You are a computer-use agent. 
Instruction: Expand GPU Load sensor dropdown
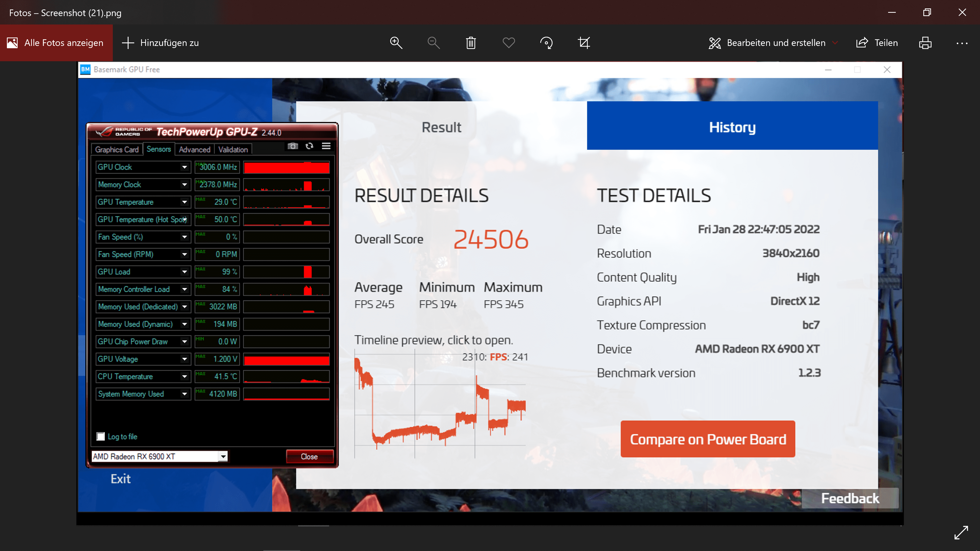point(185,272)
